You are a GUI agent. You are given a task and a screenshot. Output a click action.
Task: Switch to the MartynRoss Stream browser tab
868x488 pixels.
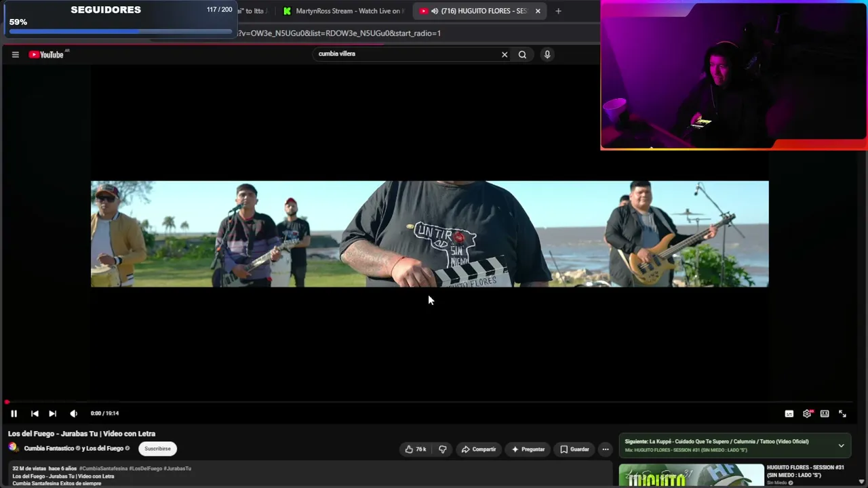pyautogui.click(x=343, y=12)
